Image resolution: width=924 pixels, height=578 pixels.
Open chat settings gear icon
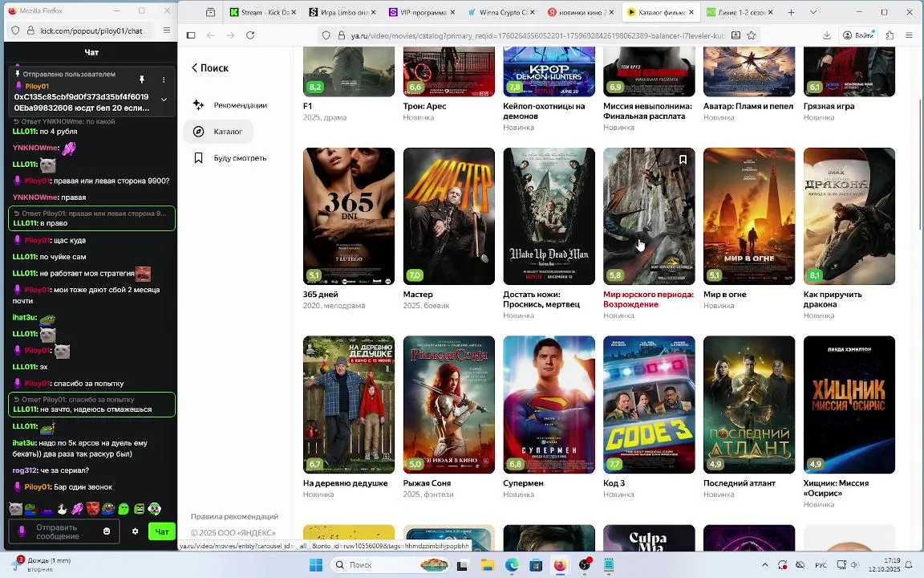point(135,531)
